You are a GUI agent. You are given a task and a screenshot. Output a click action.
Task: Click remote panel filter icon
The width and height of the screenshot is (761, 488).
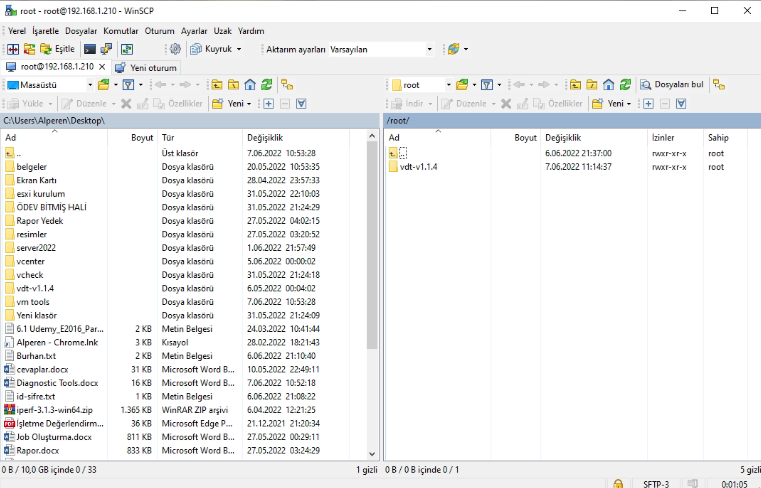tap(487, 85)
